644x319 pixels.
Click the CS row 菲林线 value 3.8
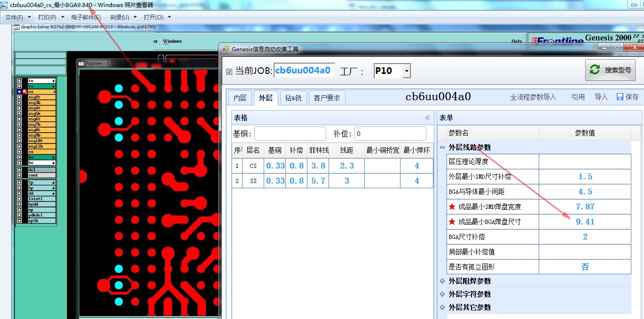[x=318, y=166]
